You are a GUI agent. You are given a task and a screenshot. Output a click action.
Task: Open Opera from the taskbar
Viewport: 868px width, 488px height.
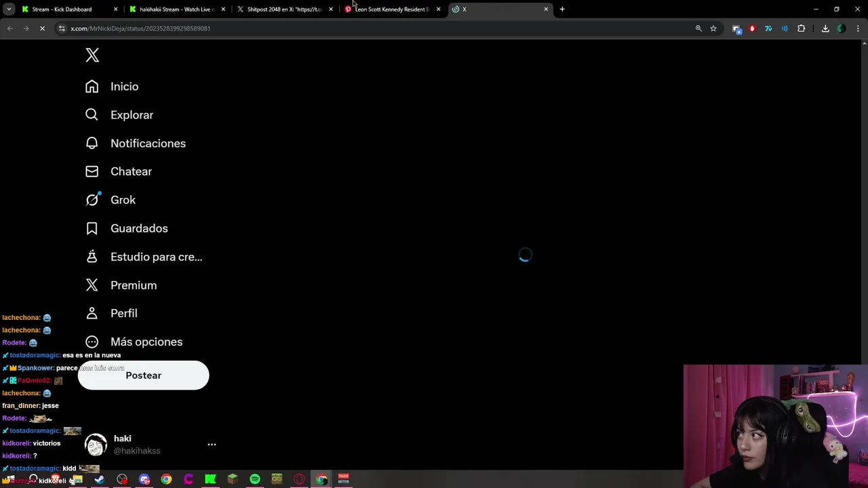tap(299, 479)
